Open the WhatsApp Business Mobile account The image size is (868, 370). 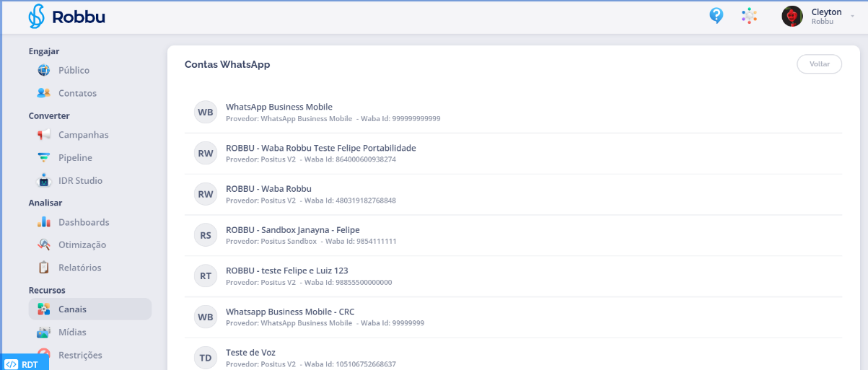click(x=279, y=107)
